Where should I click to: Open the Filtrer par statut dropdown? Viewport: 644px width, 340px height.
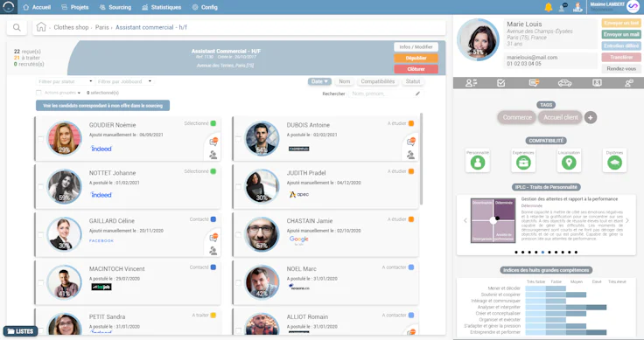pyautogui.click(x=66, y=81)
